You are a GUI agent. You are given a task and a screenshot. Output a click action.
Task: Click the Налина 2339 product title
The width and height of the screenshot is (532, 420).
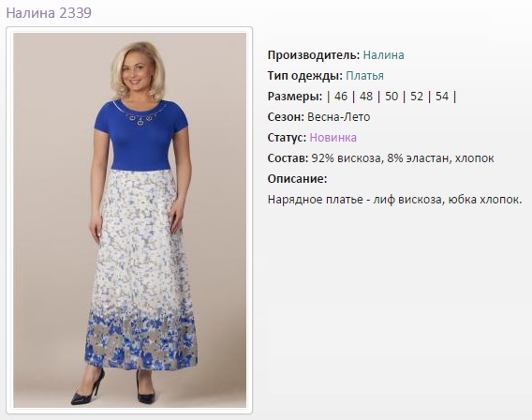point(49,13)
